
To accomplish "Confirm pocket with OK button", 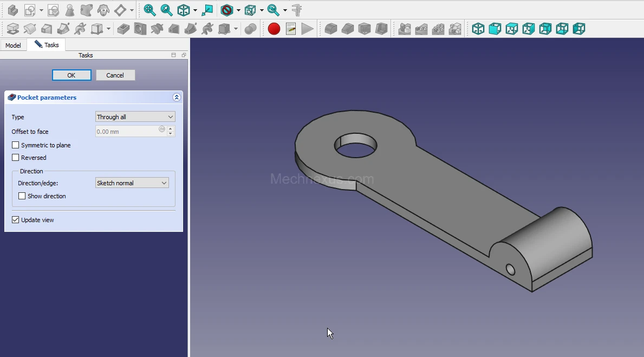I will [x=71, y=75].
